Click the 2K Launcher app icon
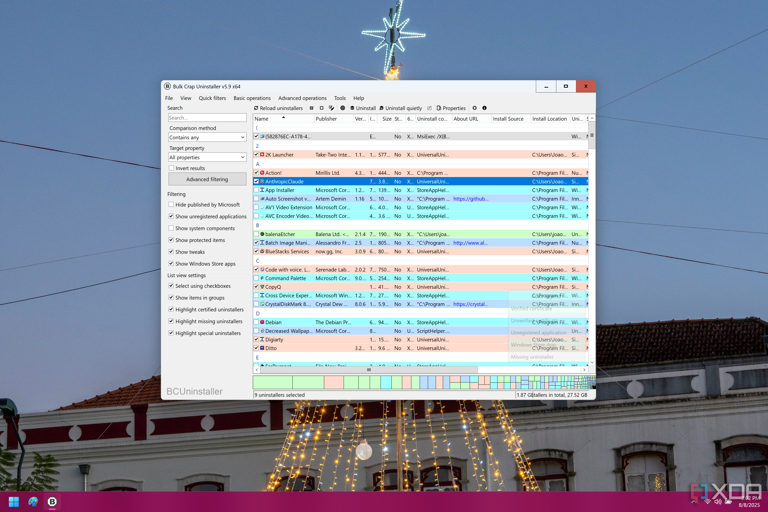This screenshot has width=768, height=512. [x=262, y=155]
